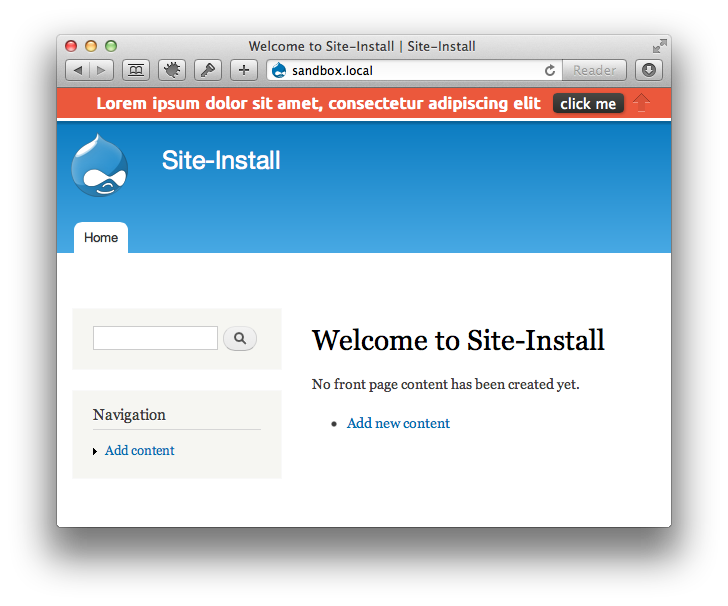Go back with the browser back arrow
This screenshot has width=728, height=606.
click(x=78, y=71)
